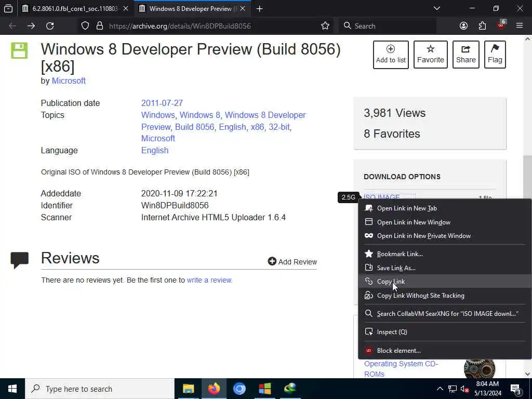Open the colorful Windows flag taskbar icon
Viewport: 532px width, 399px height.
coord(264,389)
